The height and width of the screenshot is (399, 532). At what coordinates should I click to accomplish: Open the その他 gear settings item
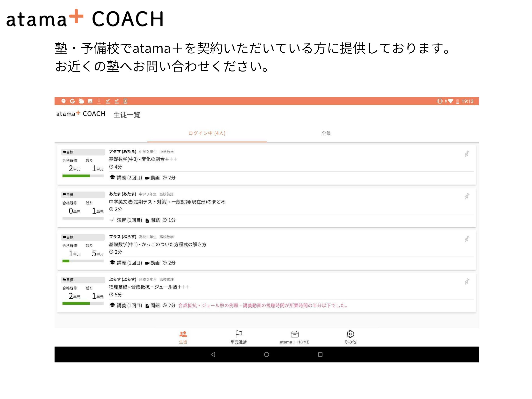(350, 337)
